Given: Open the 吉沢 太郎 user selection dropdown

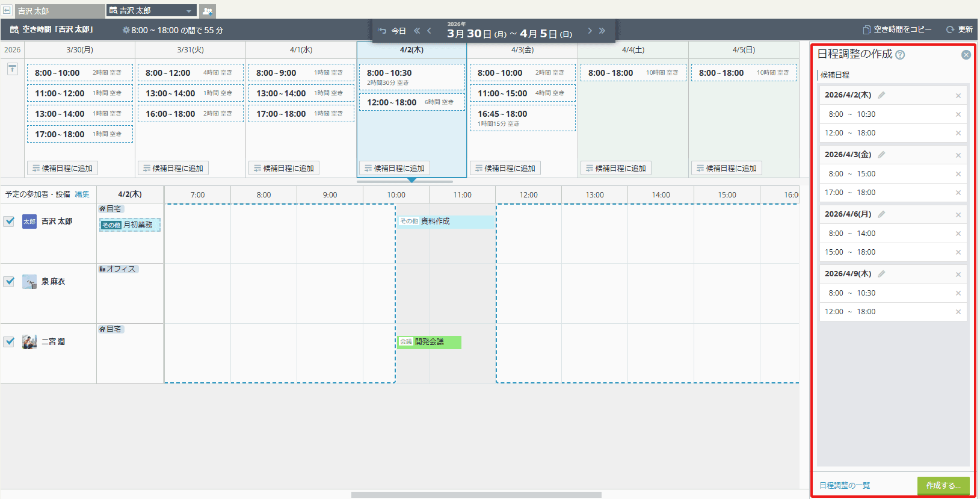Looking at the screenshot, I should click(x=151, y=11).
